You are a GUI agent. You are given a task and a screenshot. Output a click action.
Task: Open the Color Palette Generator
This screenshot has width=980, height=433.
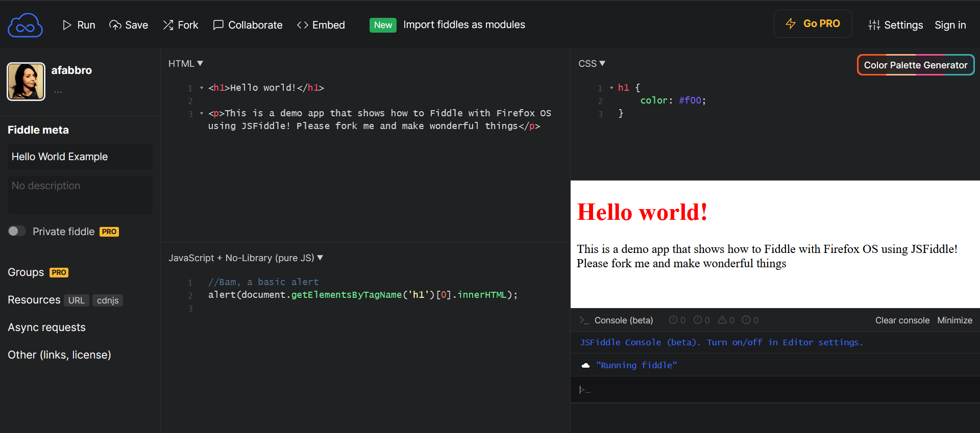[916, 65]
